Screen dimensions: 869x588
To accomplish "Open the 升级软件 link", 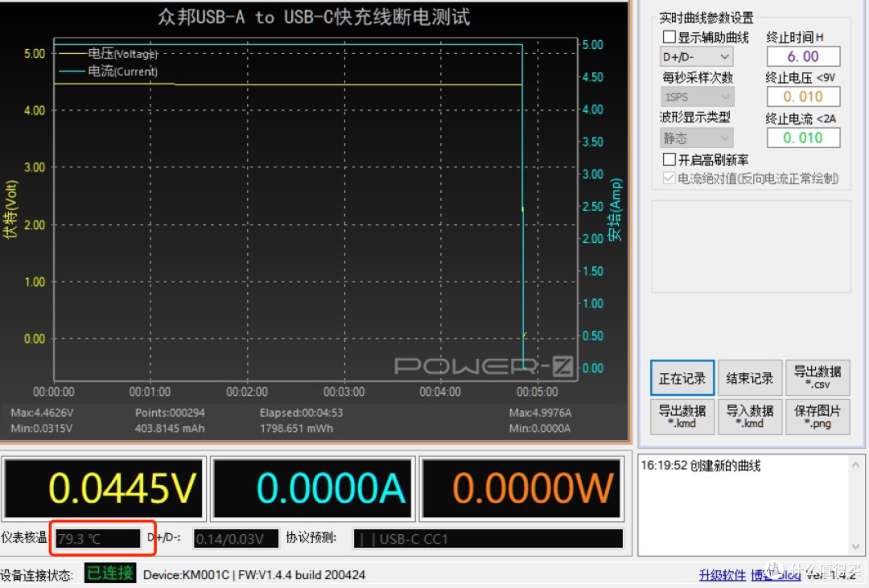I will 722,574.
